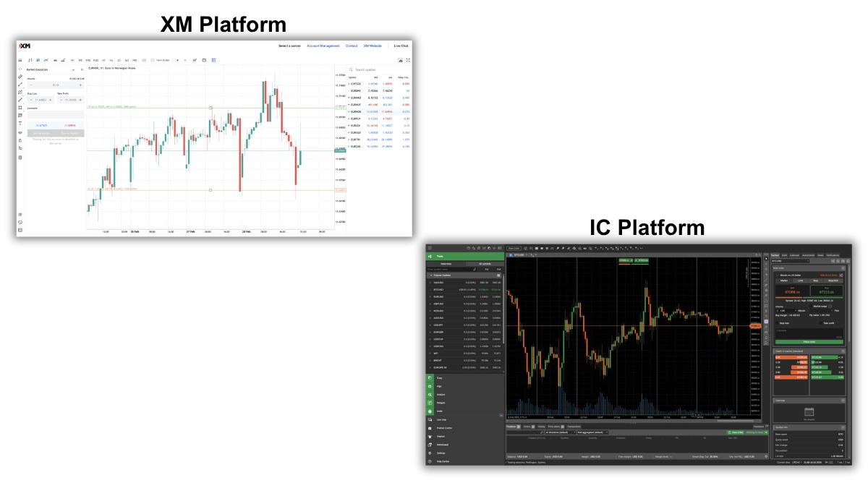Screen dimensions: 868x488
Task: Click the XM logo in XM Platform
Action: (25, 46)
